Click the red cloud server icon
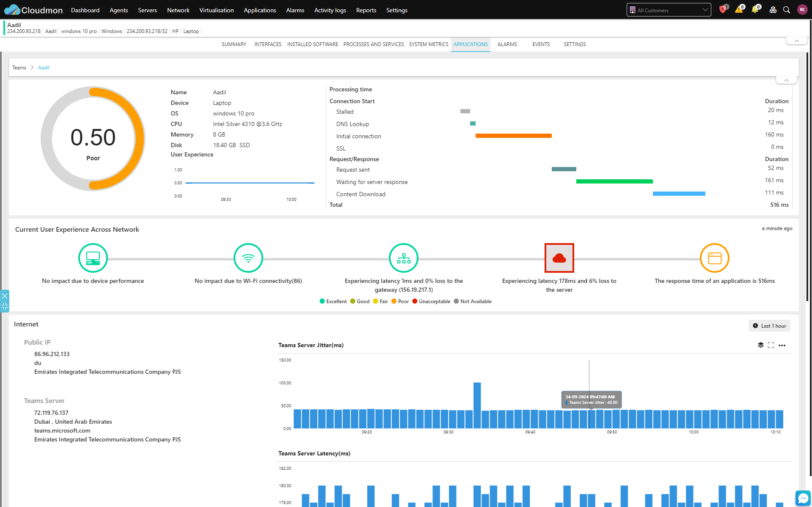This screenshot has height=507, width=812. click(x=559, y=258)
